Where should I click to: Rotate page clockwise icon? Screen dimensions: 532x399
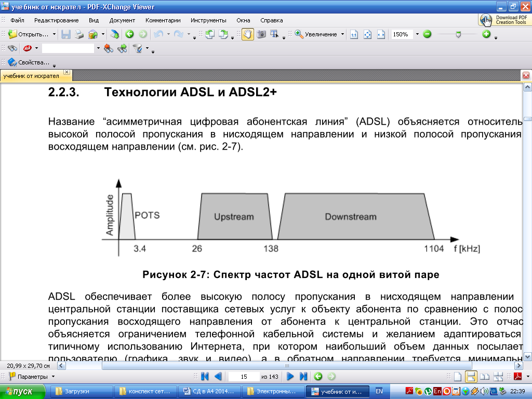(x=223, y=34)
